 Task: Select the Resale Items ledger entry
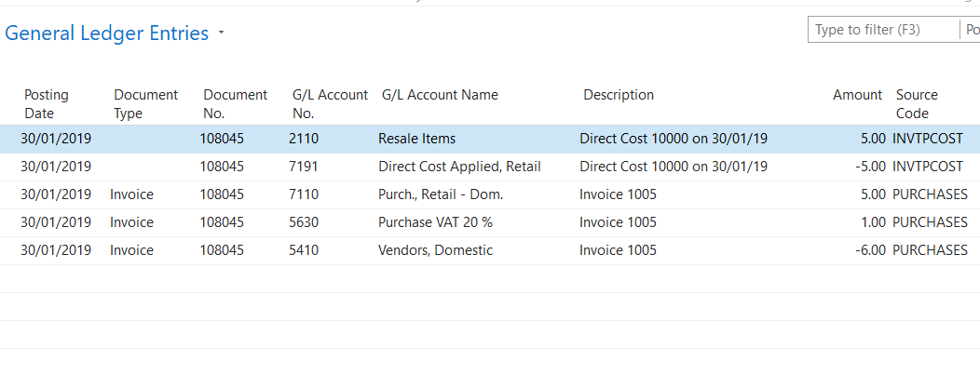point(416,140)
